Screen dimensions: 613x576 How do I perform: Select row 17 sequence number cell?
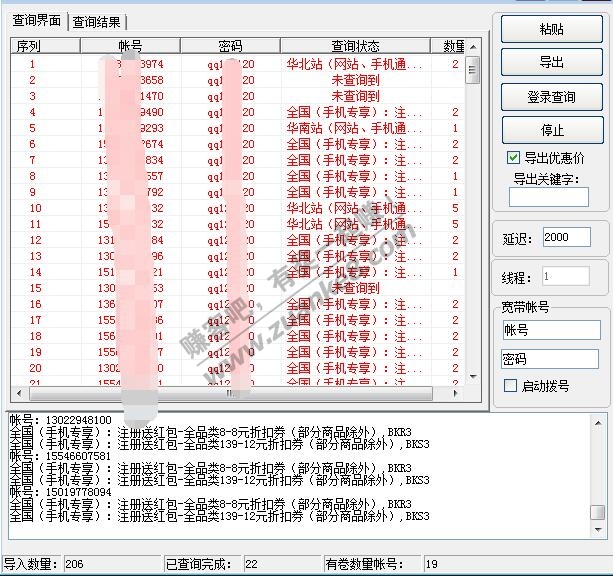click(x=36, y=320)
